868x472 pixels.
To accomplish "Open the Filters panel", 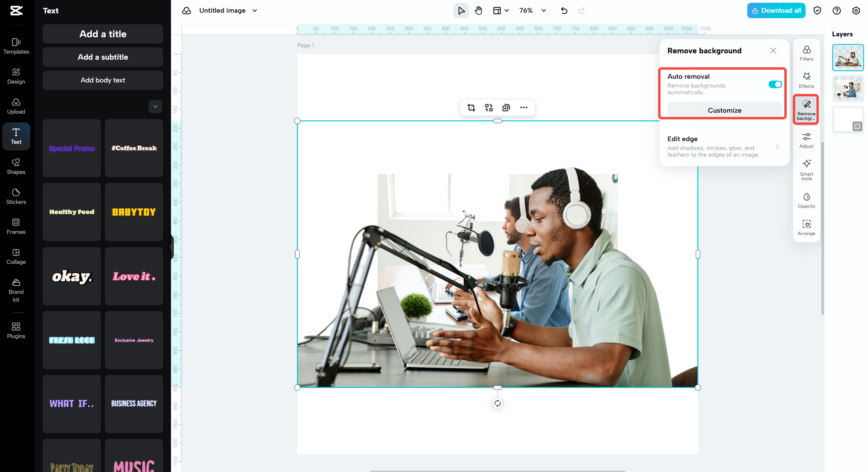I will [x=806, y=53].
